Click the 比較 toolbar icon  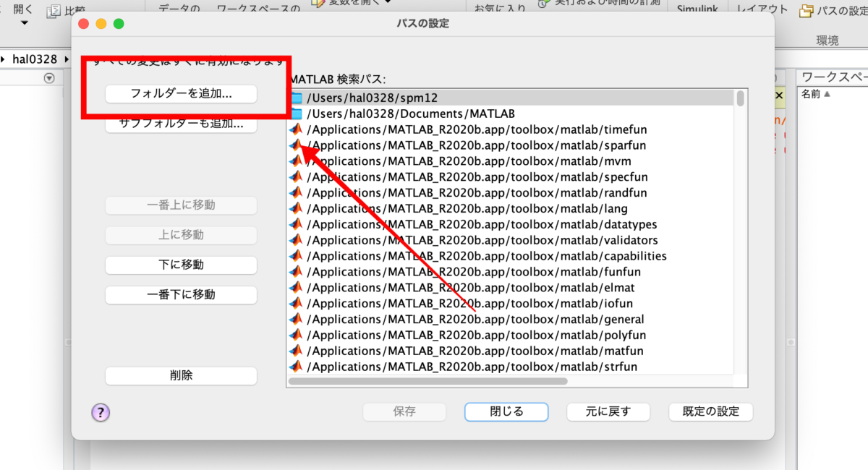64,10
